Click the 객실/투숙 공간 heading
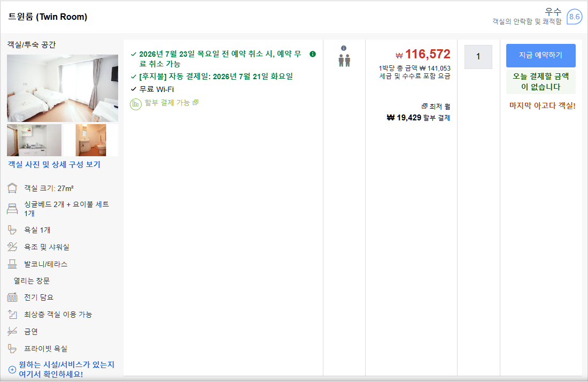 tap(32, 44)
